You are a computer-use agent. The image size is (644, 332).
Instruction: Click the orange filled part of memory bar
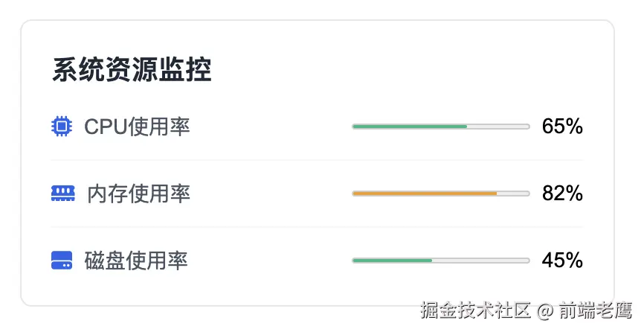click(424, 194)
